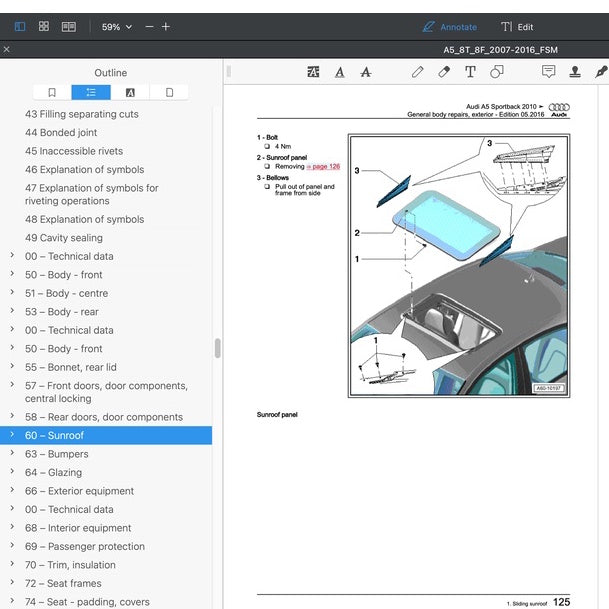Select the strikethrough text tool
Screen dimensions: 609x609
tap(365, 72)
